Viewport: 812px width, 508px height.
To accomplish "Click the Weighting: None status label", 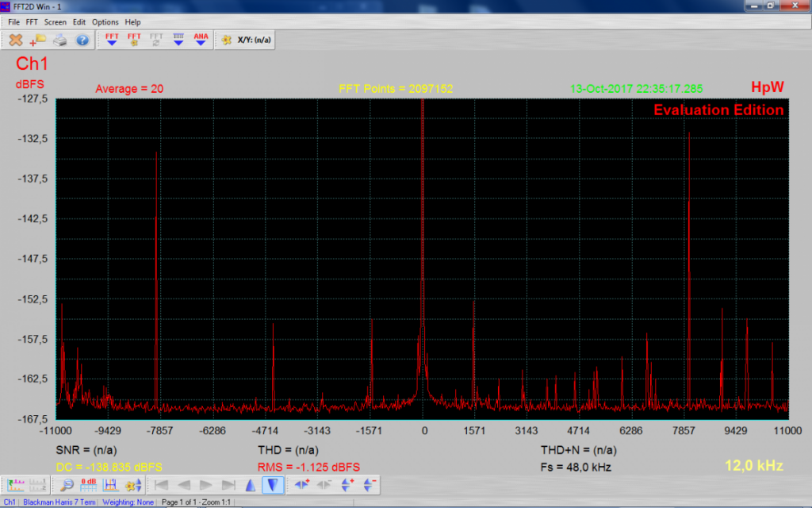I will pyautogui.click(x=128, y=502).
